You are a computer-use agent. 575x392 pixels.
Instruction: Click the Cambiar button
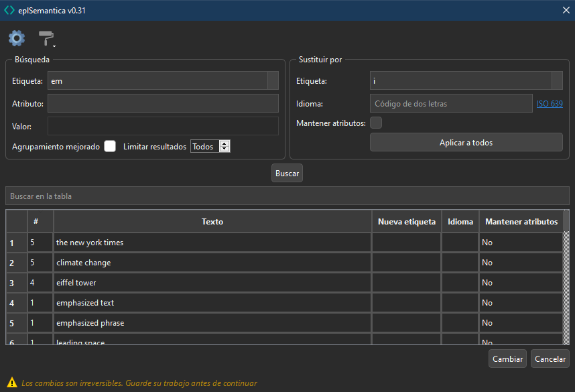(507, 358)
